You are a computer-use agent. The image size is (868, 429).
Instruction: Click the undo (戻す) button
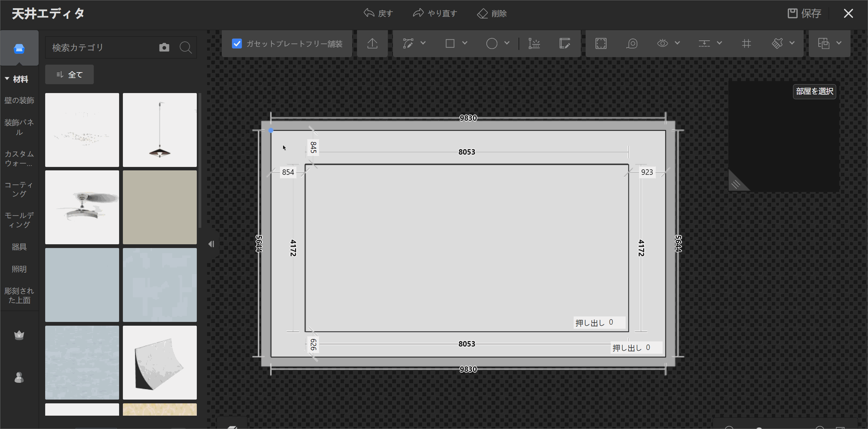click(x=378, y=13)
